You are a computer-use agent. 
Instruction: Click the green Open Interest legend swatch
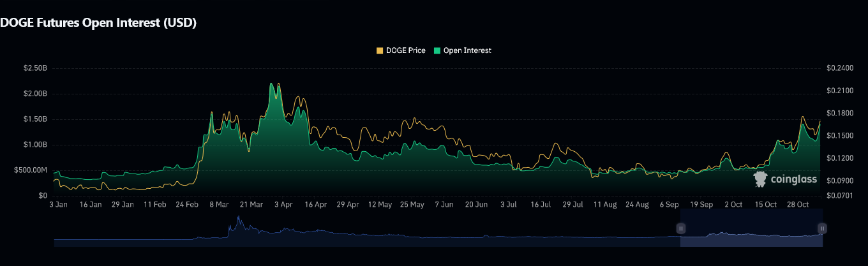tap(437, 50)
